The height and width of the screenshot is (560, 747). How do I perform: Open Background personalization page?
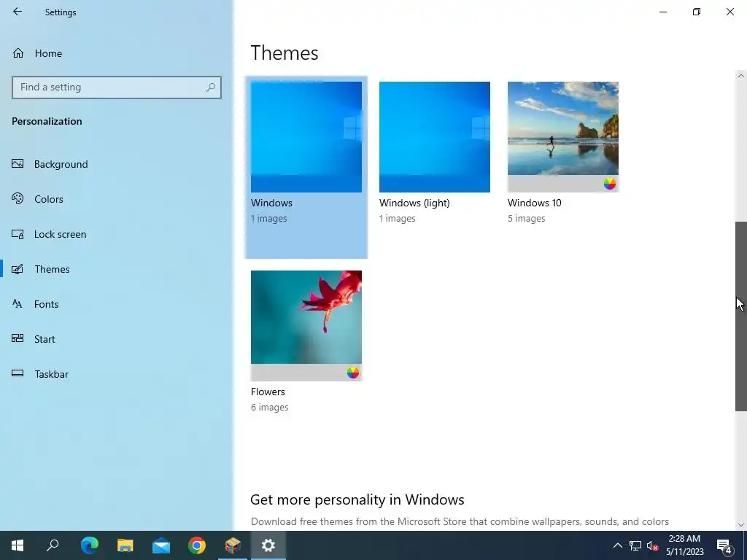(x=61, y=164)
